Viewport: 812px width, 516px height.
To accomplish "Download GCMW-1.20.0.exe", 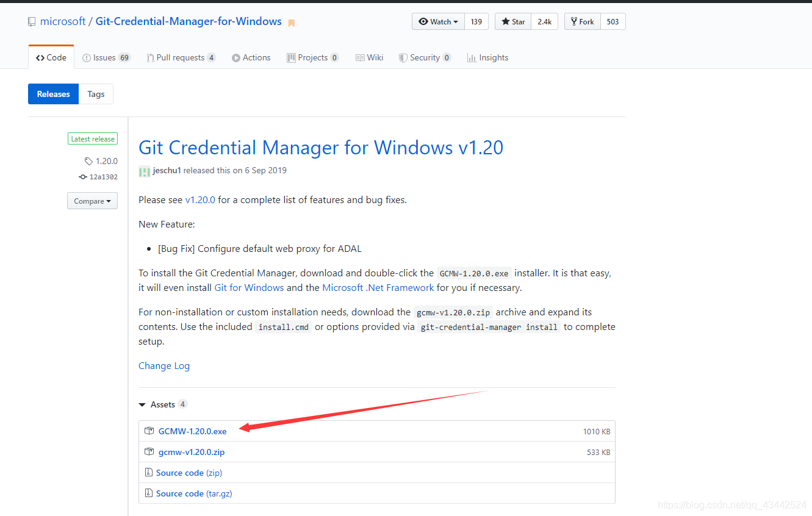I will point(192,431).
